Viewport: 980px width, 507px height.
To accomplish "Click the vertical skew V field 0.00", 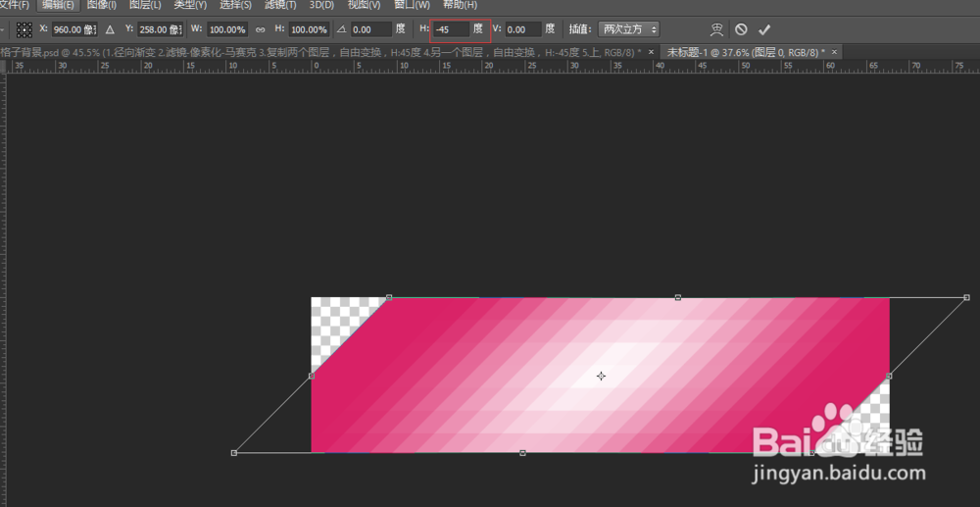I will coord(523,29).
